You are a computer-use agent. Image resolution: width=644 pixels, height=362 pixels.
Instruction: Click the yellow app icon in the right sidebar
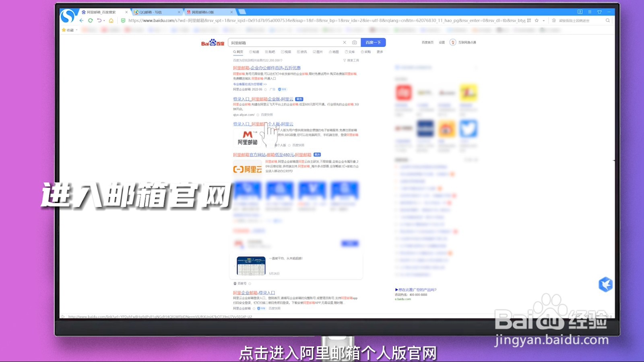pos(469,93)
